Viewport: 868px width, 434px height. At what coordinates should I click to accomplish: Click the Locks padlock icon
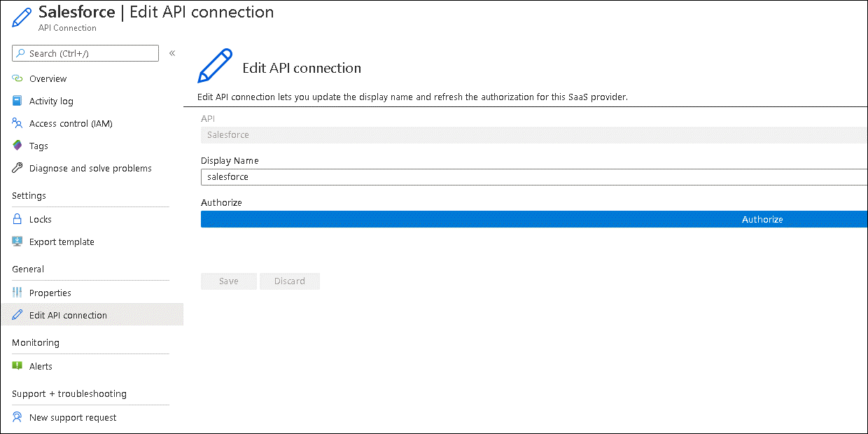[x=17, y=219]
